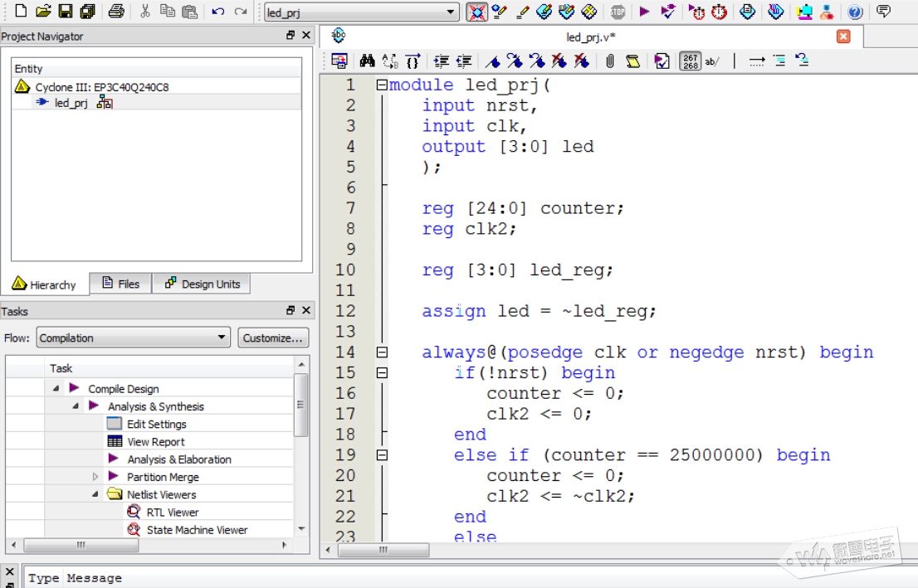The width and height of the screenshot is (918, 588).
Task: Open the SOPC Builder icon
Action: pyautogui.click(x=803, y=11)
